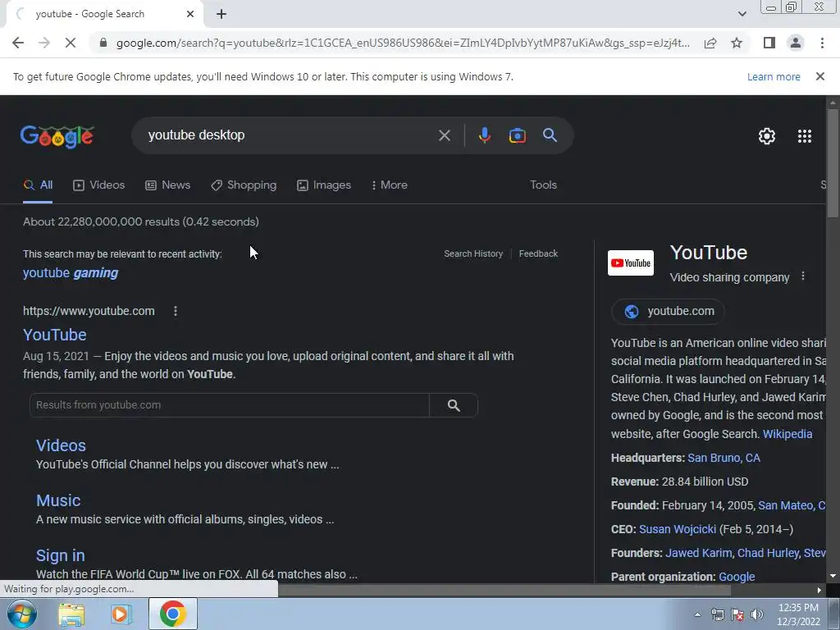Switch to the Videos tab
Viewport: 840px width, 630px height.
tap(98, 185)
